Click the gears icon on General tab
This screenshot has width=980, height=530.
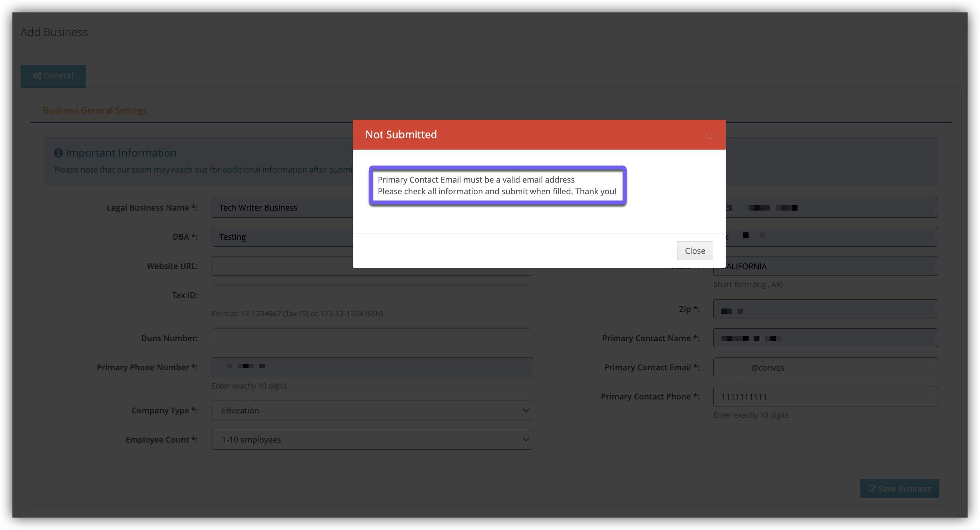[x=37, y=76]
